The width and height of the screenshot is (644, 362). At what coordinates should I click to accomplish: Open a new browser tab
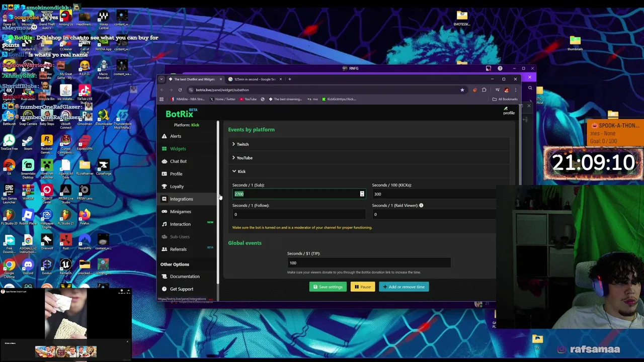pyautogui.click(x=289, y=79)
